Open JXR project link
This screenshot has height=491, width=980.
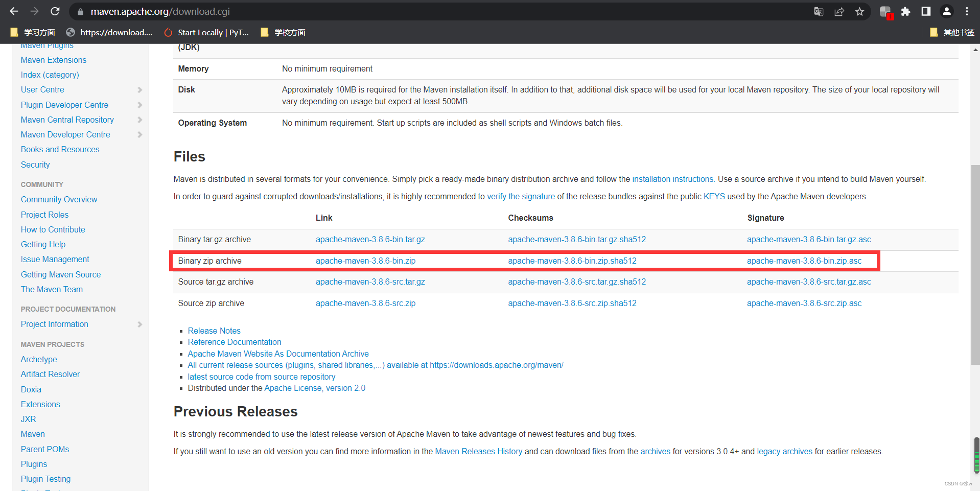[28, 419]
